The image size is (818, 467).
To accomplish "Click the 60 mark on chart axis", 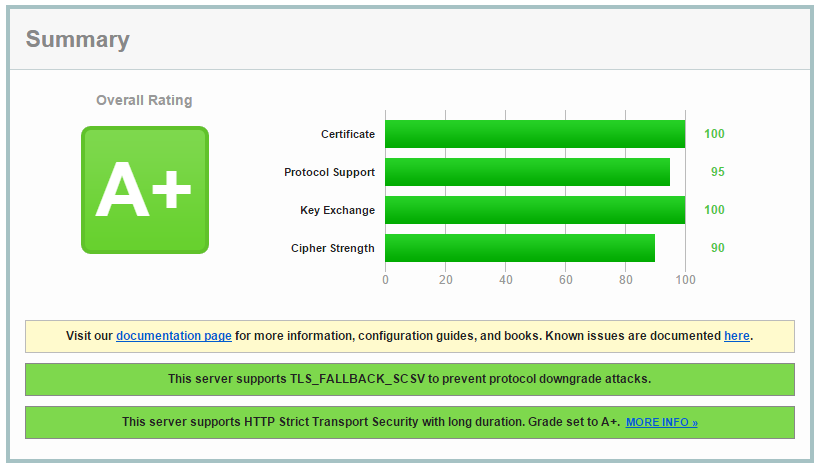I will (565, 280).
